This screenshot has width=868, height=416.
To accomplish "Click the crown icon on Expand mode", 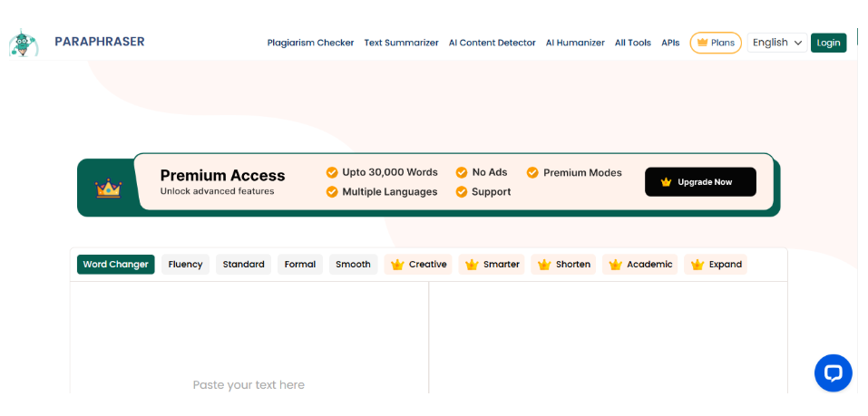I will 697,265.
